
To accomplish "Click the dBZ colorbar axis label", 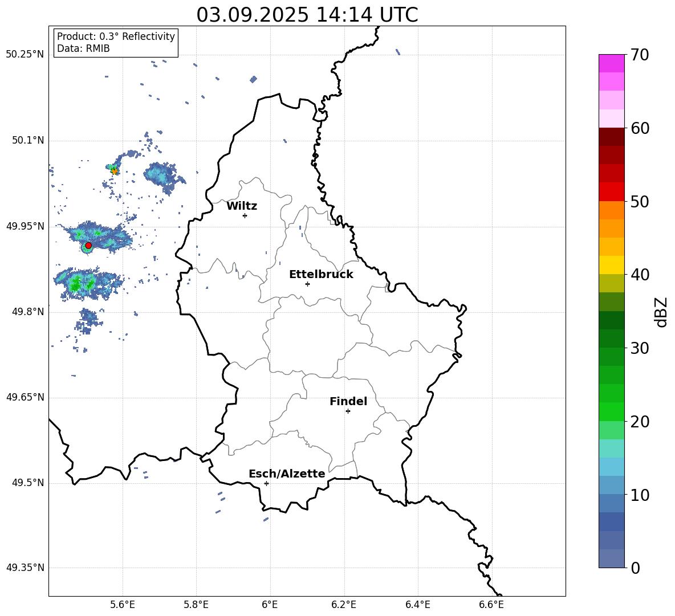I will (661, 312).
